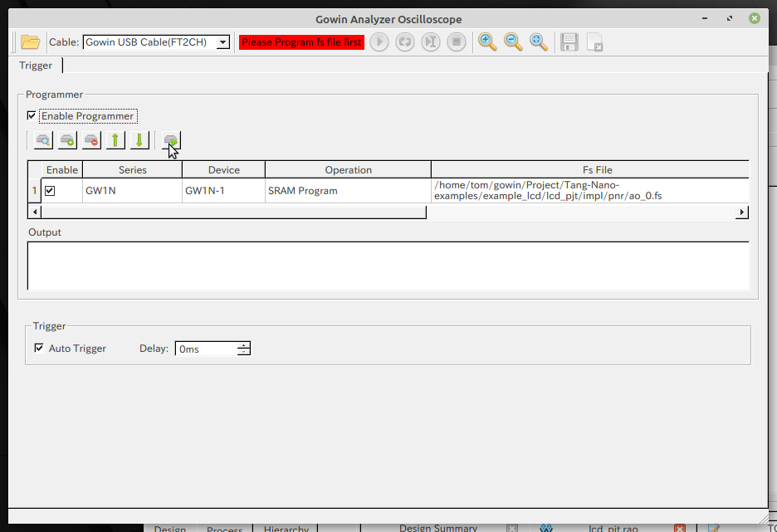This screenshot has height=532, width=777.
Task: Open the Hierarchy tab in the background window
Action: pyautogui.click(x=286, y=528)
